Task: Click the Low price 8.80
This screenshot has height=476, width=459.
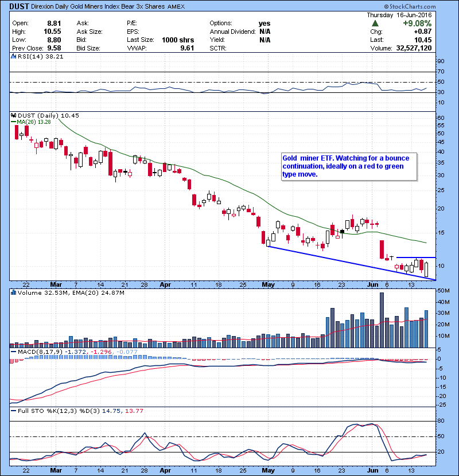Action: (x=54, y=40)
